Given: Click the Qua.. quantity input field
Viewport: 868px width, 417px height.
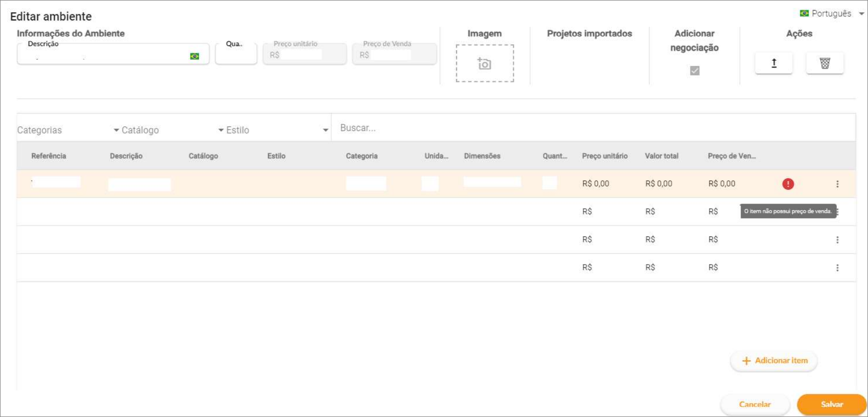Looking at the screenshot, I should pos(236,54).
